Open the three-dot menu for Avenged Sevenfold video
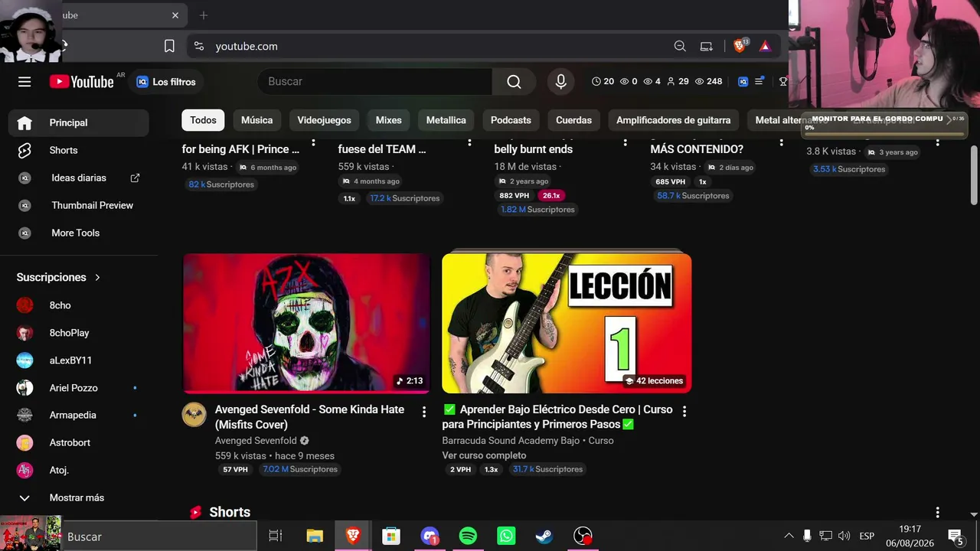The height and width of the screenshot is (551, 980). pyautogui.click(x=424, y=412)
